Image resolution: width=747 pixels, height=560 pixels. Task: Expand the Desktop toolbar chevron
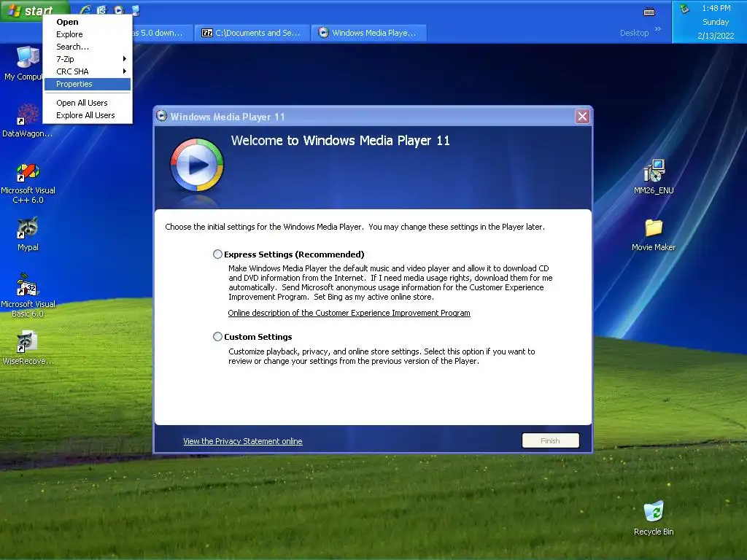click(x=658, y=29)
